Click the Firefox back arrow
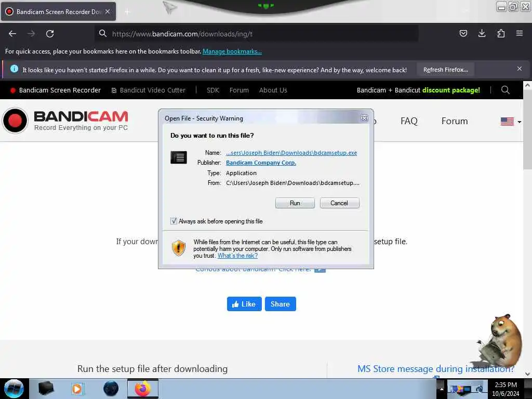Viewport: 532px width, 399px height. [12, 34]
